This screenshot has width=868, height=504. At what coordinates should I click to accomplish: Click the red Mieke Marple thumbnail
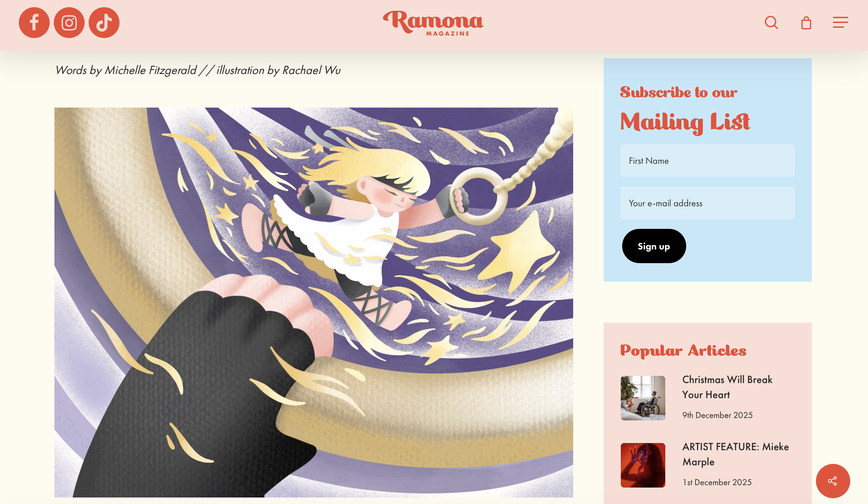coord(643,465)
